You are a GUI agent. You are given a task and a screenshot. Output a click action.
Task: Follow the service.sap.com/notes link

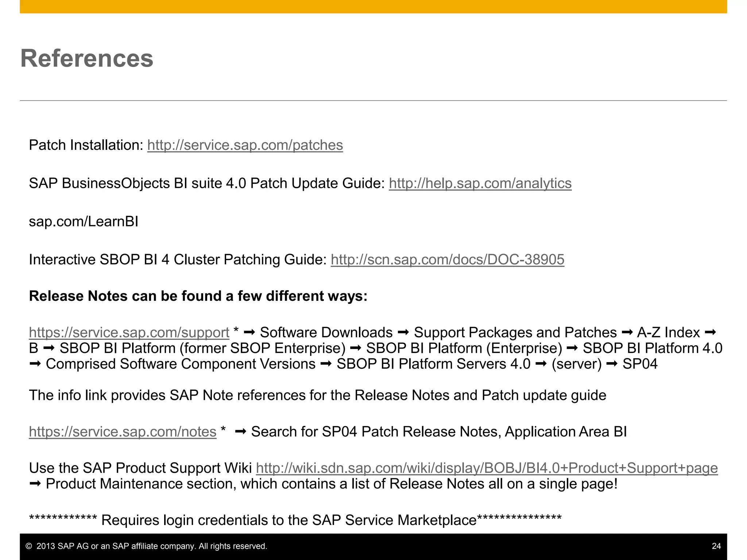pyautogui.click(x=123, y=432)
